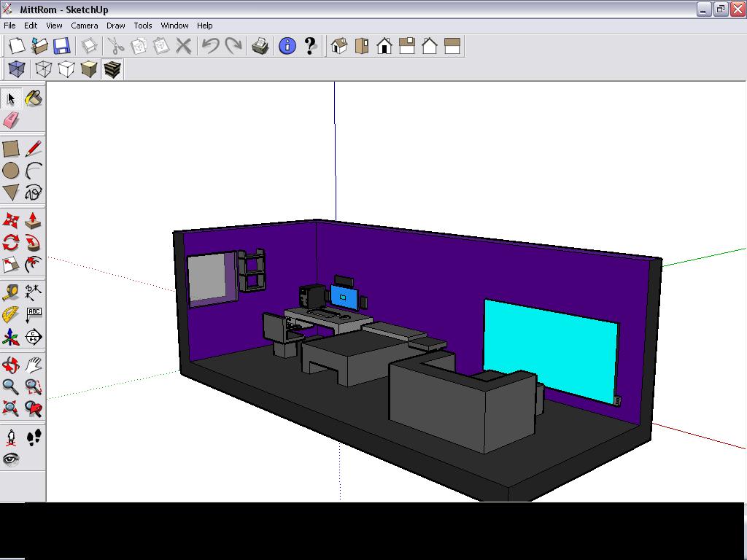The image size is (747, 560).
Task: Select the Line pencil tool
Action: tap(34, 149)
